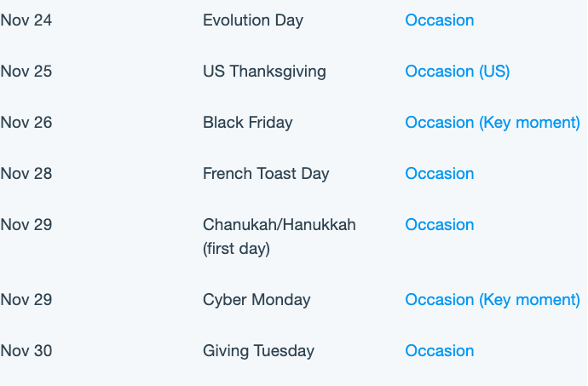Select the French Toast Day event name

(266, 174)
